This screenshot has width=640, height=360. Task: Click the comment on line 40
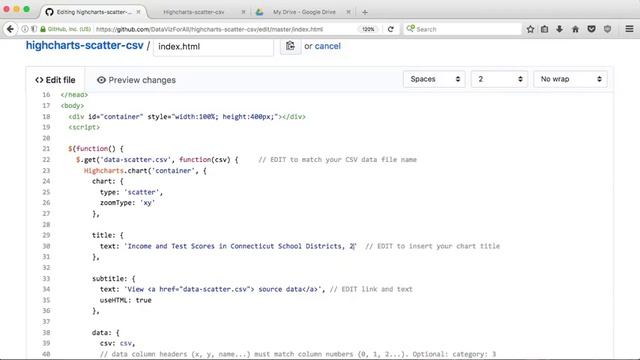tap(298, 354)
